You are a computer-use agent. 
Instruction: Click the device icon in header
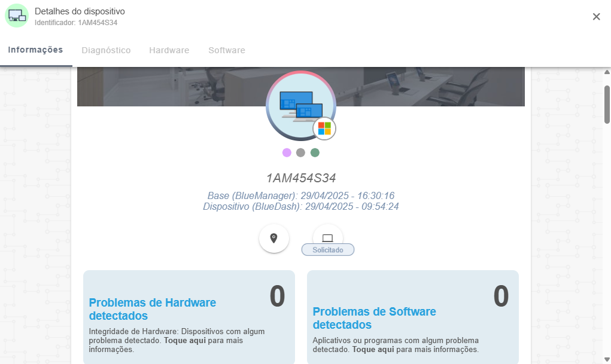17,16
